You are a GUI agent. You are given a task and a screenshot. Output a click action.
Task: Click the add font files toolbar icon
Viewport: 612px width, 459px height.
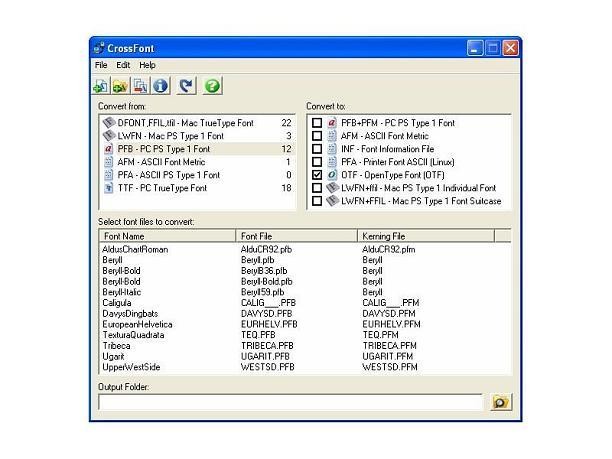click(x=101, y=86)
